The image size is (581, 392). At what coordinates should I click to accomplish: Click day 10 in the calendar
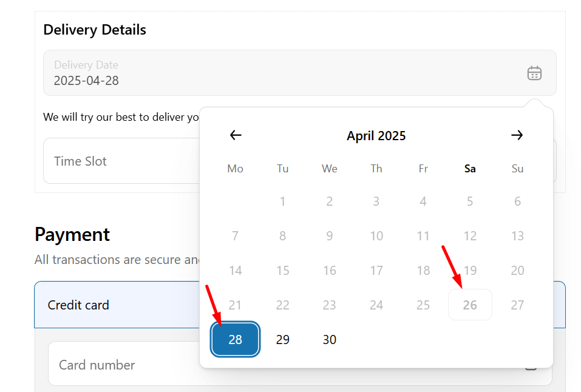(376, 235)
